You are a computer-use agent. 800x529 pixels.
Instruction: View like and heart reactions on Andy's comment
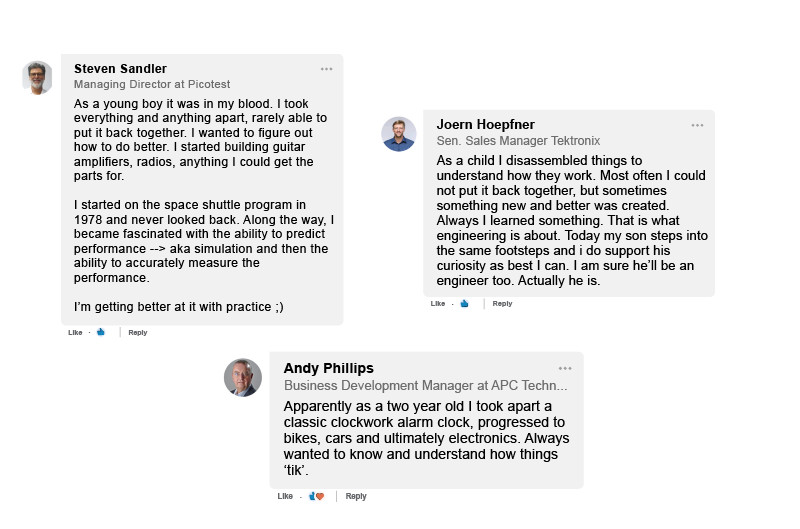click(317, 496)
